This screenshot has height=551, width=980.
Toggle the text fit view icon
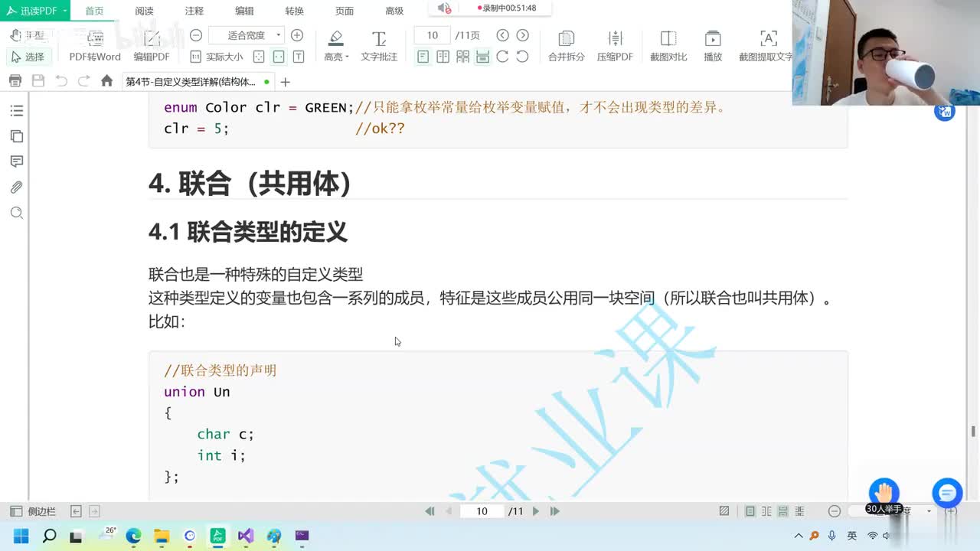point(299,57)
